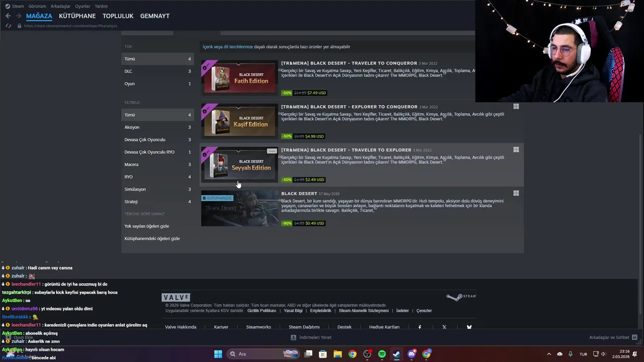644x362 pixels.
Task: Filter by Devasa Çok Oyunculu RYO
Action: tap(157, 152)
